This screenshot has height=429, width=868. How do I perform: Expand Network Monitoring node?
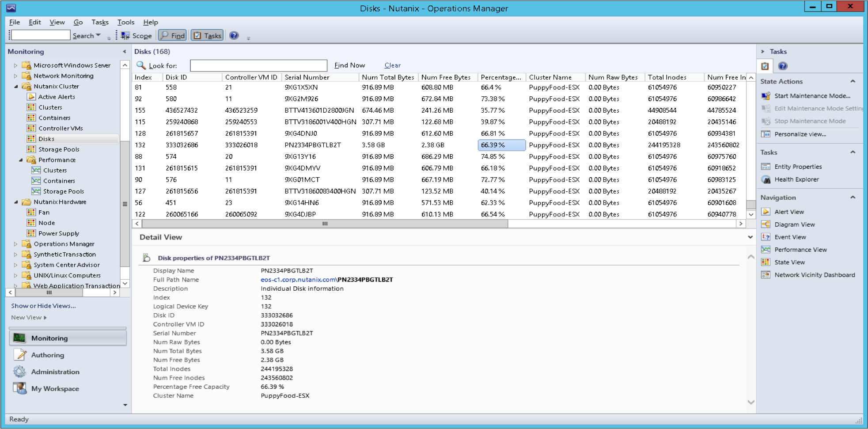pos(15,76)
